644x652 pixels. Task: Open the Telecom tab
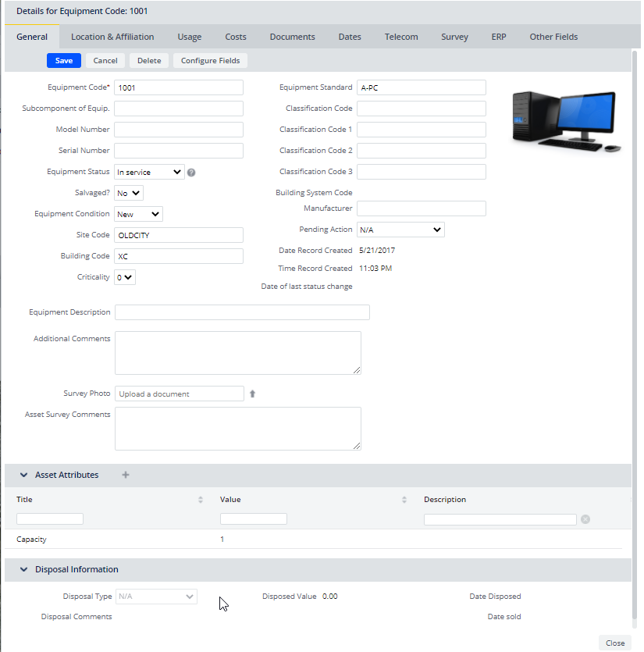click(401, 37)
